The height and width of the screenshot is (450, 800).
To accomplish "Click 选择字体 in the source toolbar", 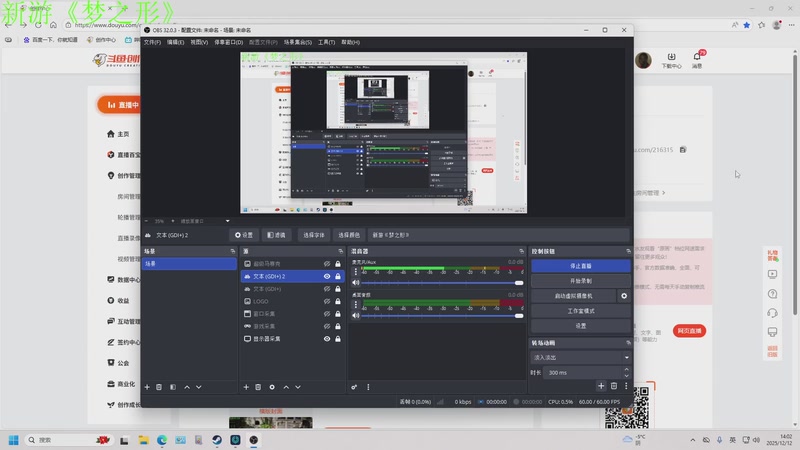I will pos(314,235).
